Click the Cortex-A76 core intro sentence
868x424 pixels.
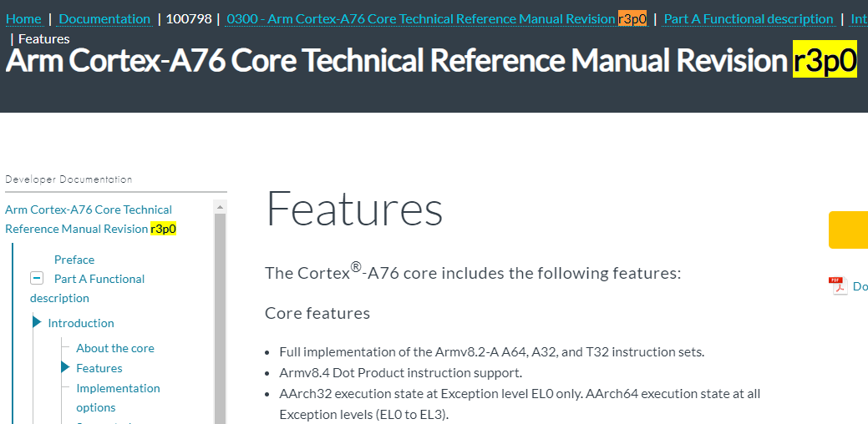[473, 272]
